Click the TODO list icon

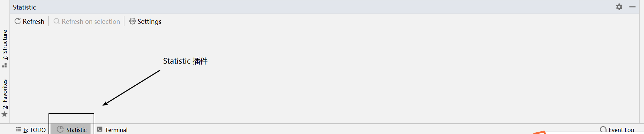pos(18,129)
